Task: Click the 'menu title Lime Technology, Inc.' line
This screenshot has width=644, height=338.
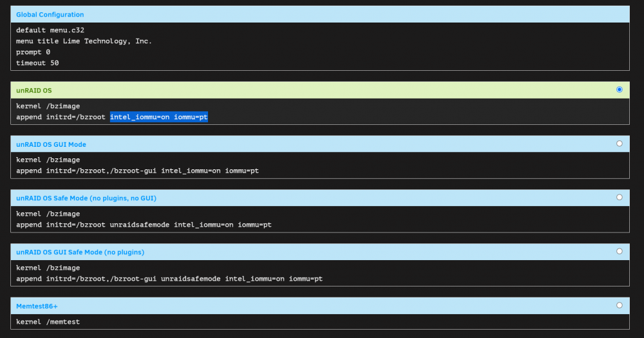Action: coord(84,41)
